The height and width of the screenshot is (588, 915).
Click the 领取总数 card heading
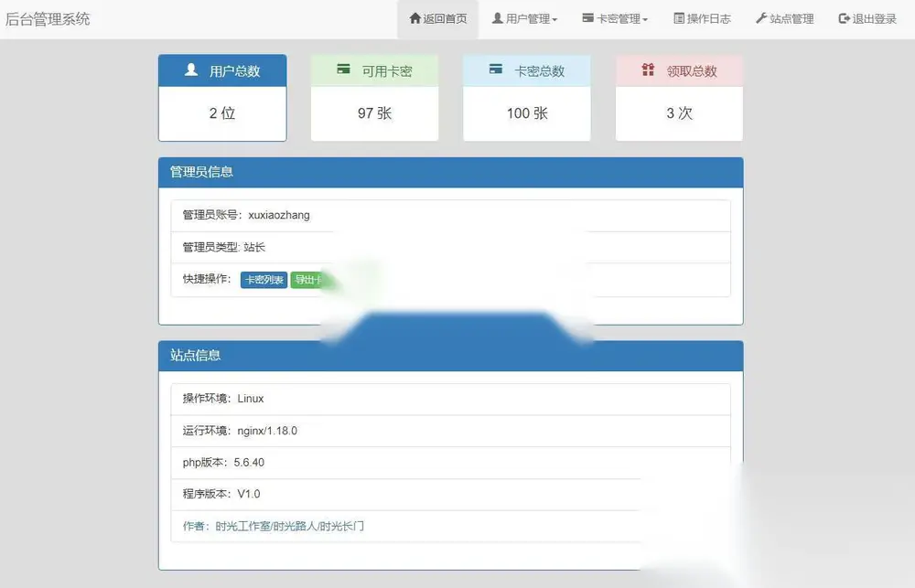pos(679,70)
